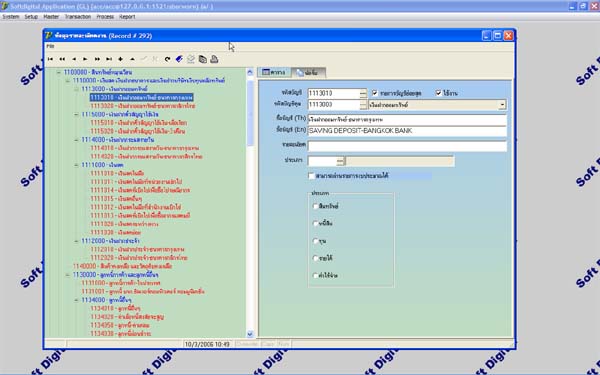Select account 1113020 in the tree

(143, 106)
